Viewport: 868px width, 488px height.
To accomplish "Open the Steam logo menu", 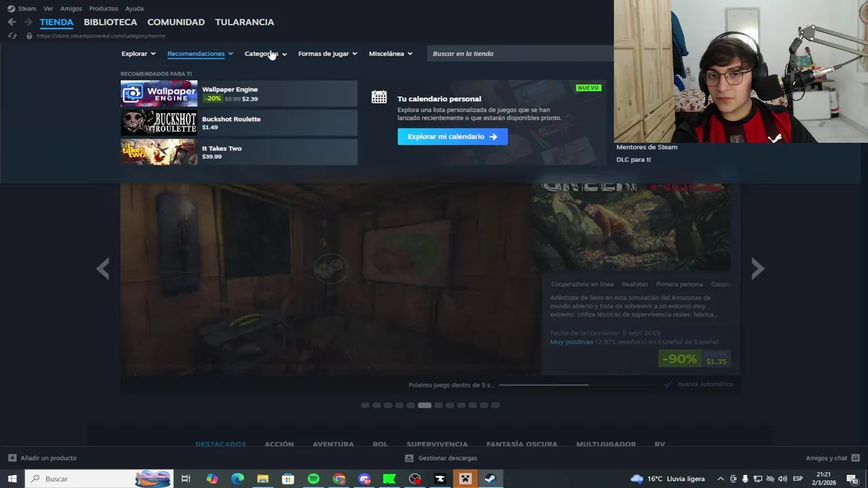I will click(22, 9).
